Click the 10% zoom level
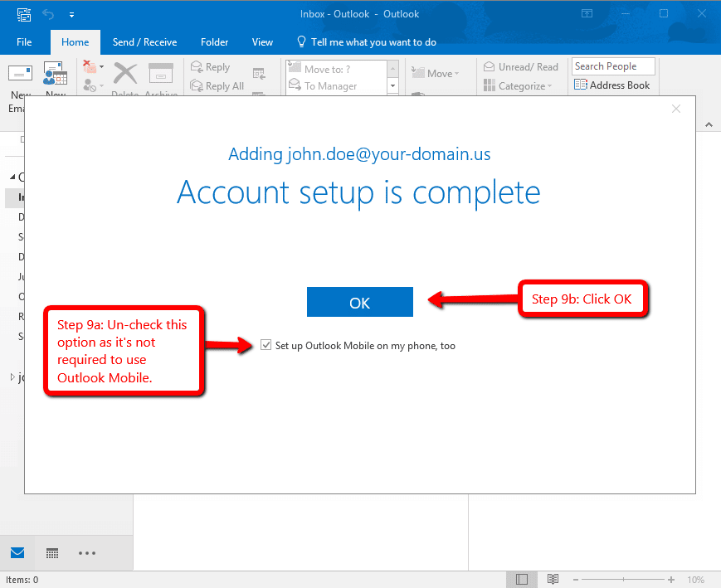This screenshot has width=721, height=588. pos(696,580)
